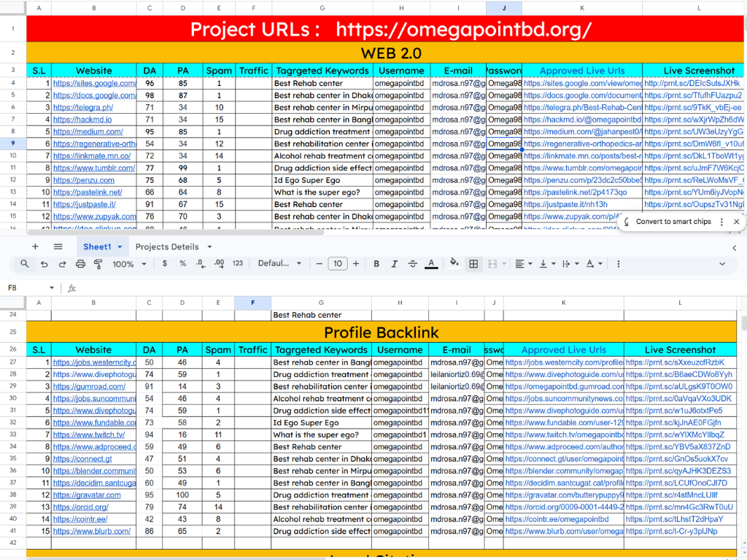Switch to Sheet1 tab
The height and width of the screenshot is (560, 747).
point(97,246)
